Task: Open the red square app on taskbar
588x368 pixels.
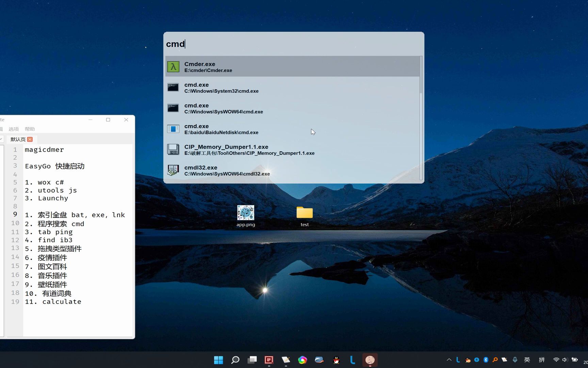Action: click(269, 360)
